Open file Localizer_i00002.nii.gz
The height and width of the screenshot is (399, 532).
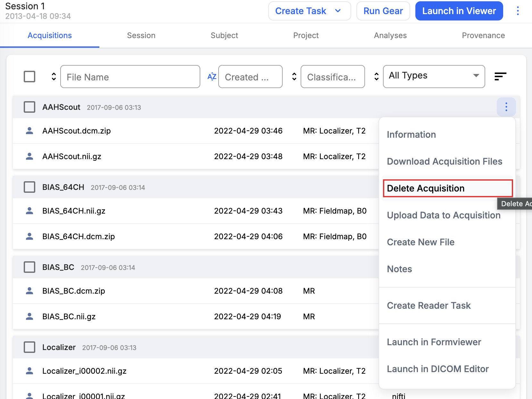[x=84, y=371]
